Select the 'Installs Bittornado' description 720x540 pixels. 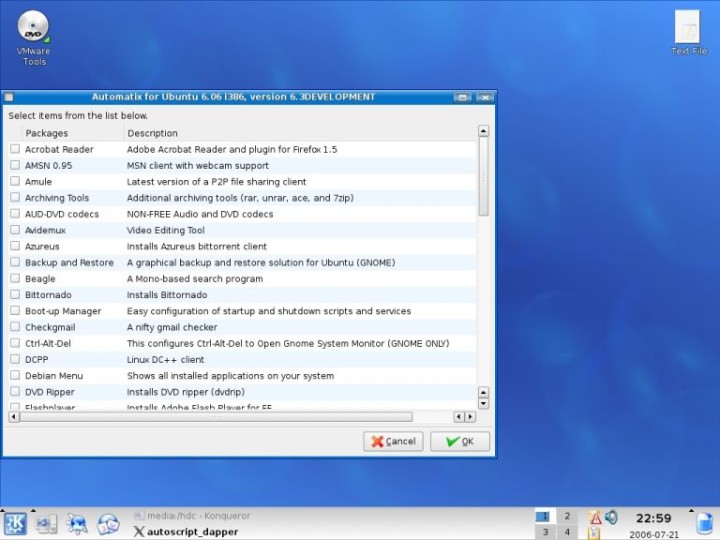(x=167, y=295)
